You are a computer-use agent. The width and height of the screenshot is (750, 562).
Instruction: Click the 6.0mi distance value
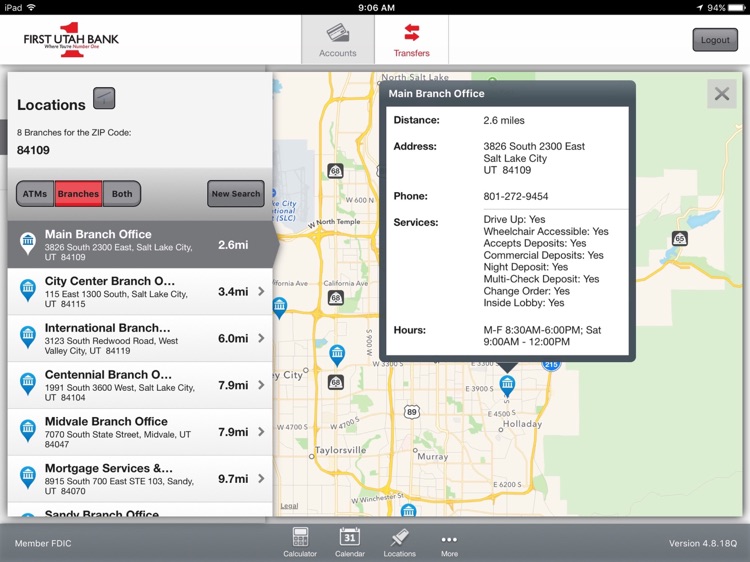233,338
